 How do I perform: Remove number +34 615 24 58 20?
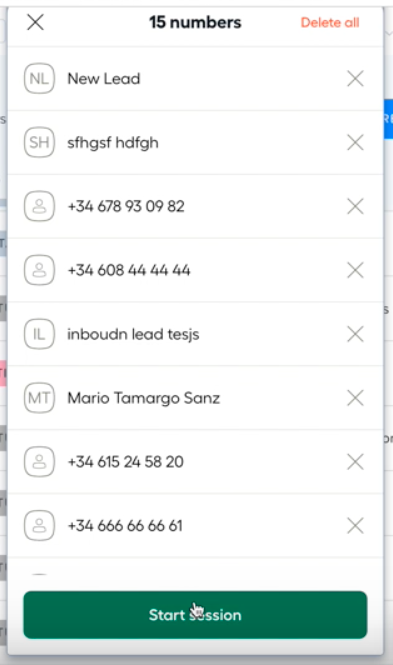[x=355, y=462]
